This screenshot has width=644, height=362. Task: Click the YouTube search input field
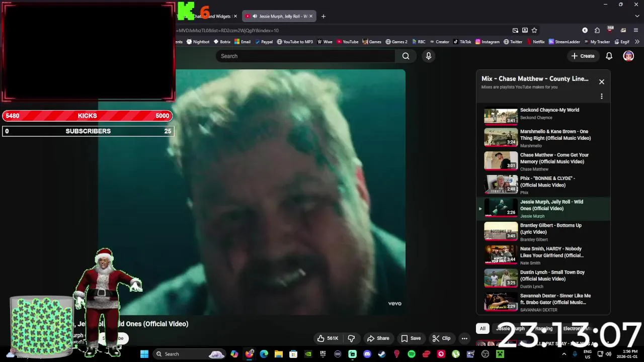306,56
